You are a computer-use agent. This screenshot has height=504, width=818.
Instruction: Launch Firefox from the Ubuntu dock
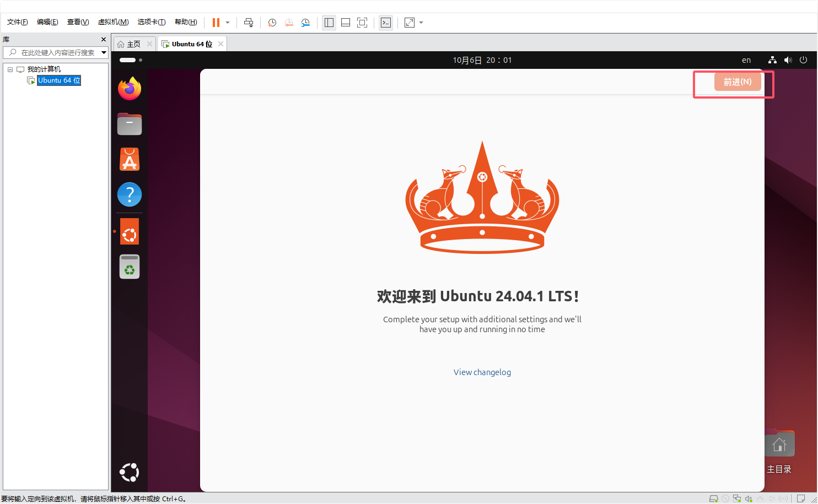pos(130,89)
